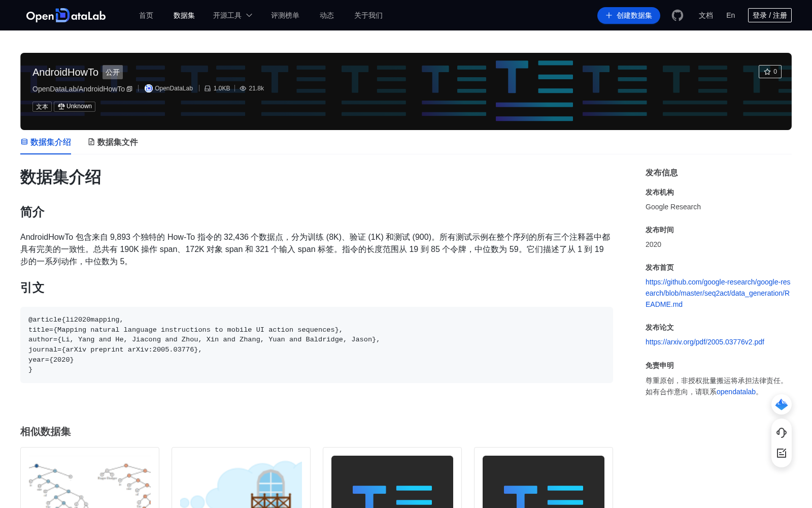This screenshot has width=812, height=508.
Task: Open fourth similar dataset dark card
Action: (544, 478)
